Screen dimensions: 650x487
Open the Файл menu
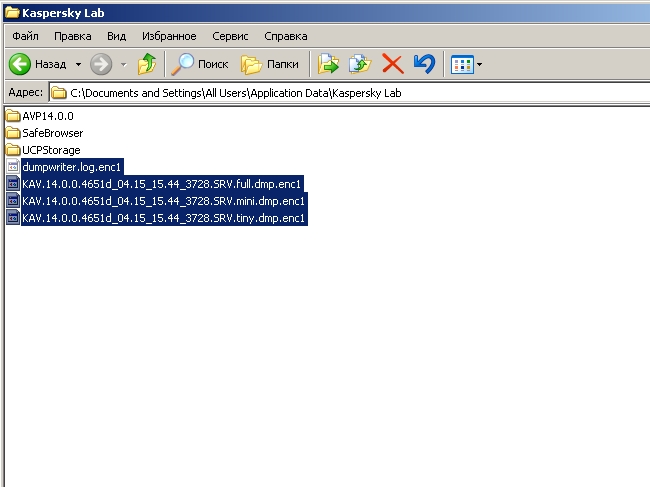[25, 36]
